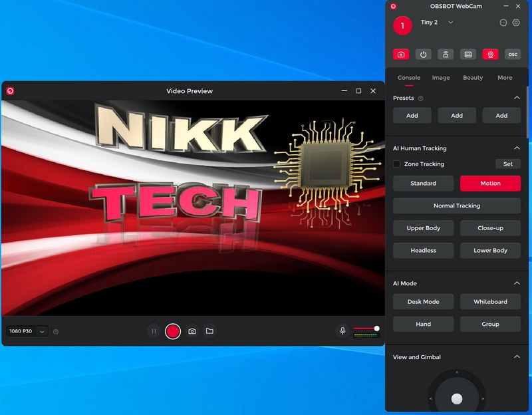Open the Tiny 2 device dropdown
This screenshot has width=532, height=415.
(451, 23)
